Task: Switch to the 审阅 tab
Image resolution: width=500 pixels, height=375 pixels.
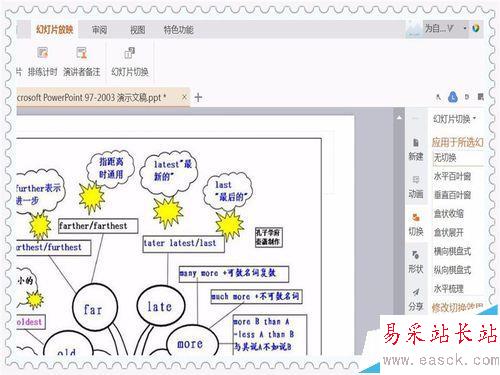Action: tap(99, 30)
